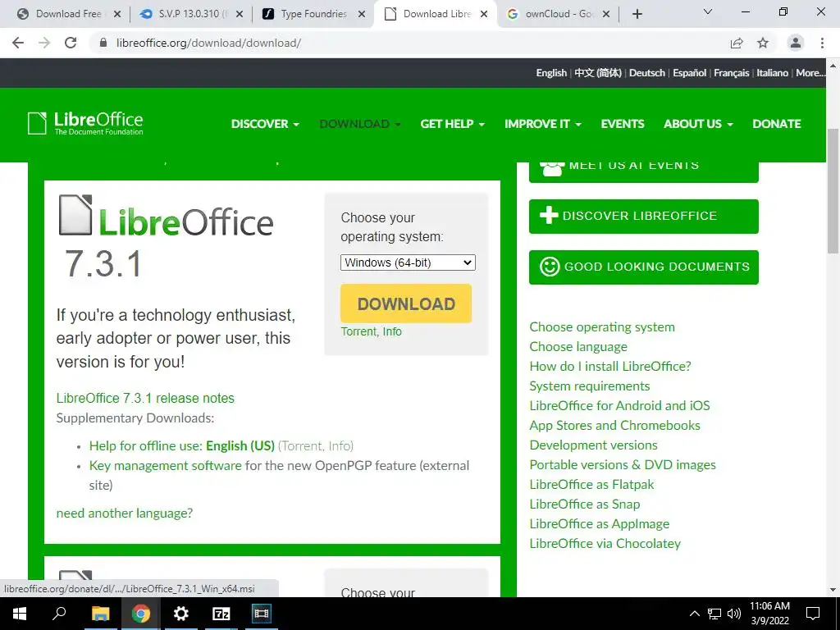Switch language to Italiano

tap(772, 73)
